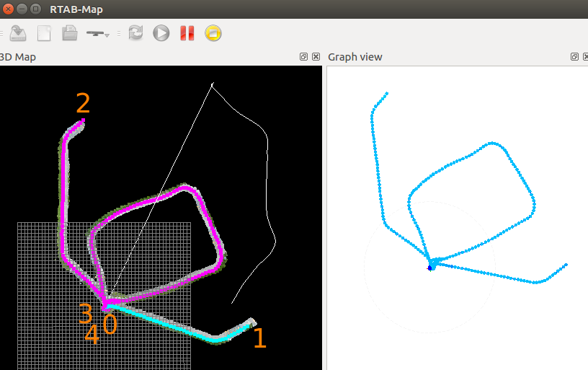Close the Graph view panel
This screenshot has width=588, height=370.
[584, 57]
